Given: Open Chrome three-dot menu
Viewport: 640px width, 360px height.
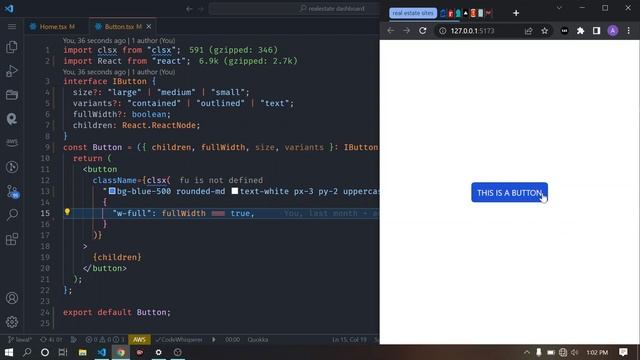Looking at the screenshot, I should point(629,31).
